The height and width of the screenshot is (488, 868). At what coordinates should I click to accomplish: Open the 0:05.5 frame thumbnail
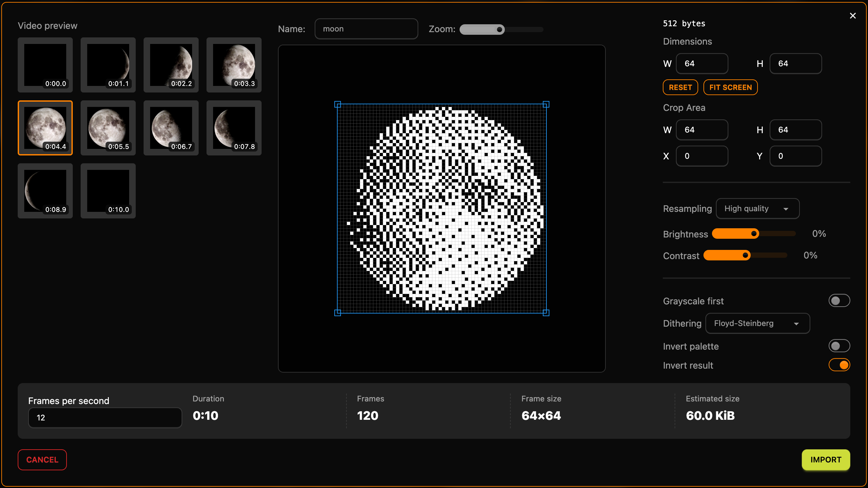(x=108, y=128)
